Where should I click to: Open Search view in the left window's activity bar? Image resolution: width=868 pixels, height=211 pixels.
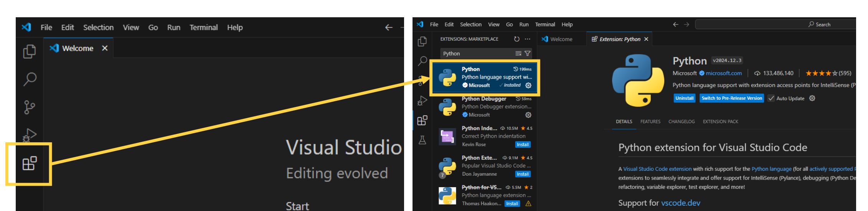click(30, 79)
